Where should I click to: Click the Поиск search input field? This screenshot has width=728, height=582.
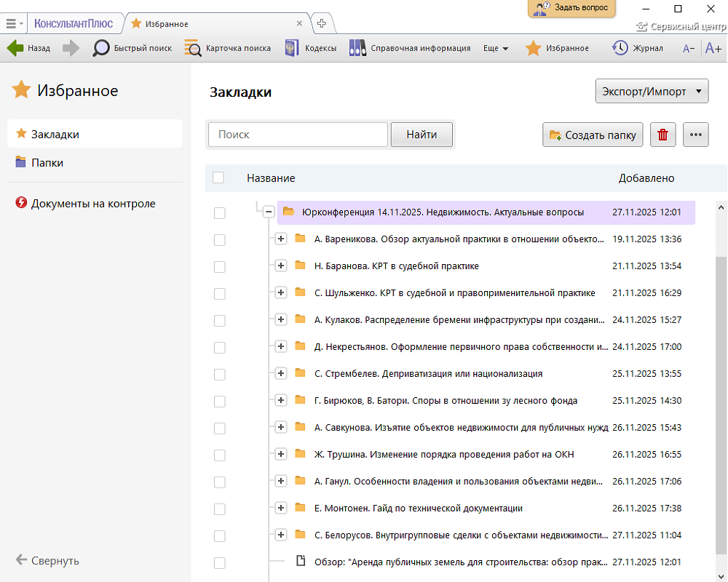coord(298,135)
